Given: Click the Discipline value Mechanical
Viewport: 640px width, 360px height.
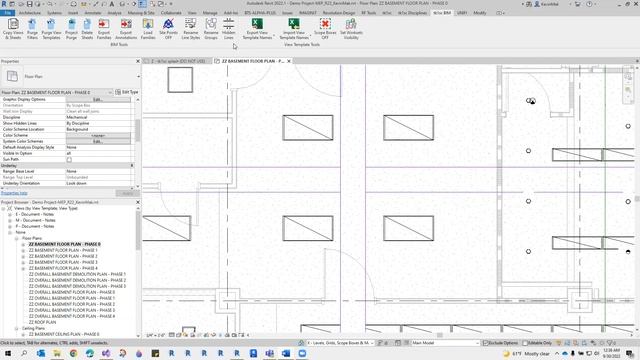Looking at the screenshot, I should [98, 118].
